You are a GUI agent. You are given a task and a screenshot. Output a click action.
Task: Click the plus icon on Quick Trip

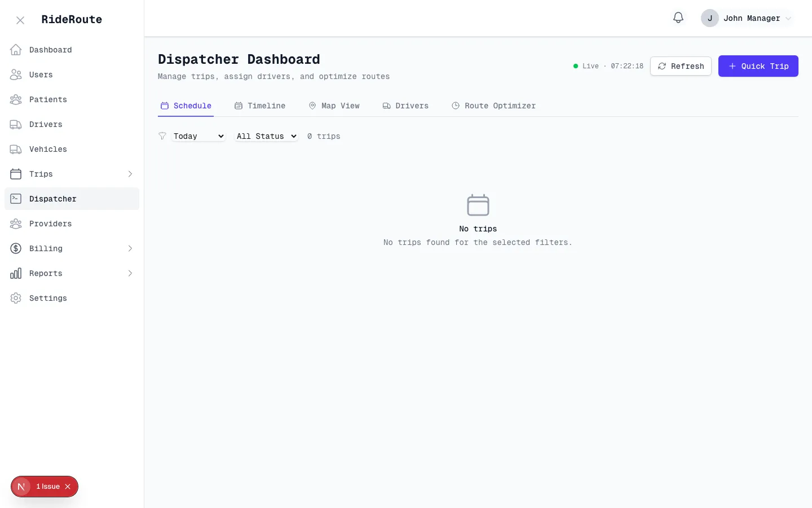tap(732, 66)
